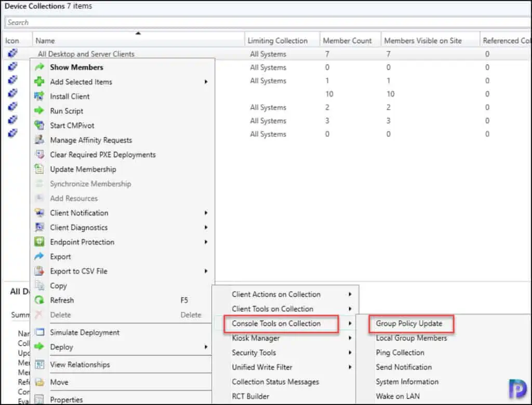This screenshot has height=405, width=532.
Task: Select Group Policy Update
Action: click(409, 323)
